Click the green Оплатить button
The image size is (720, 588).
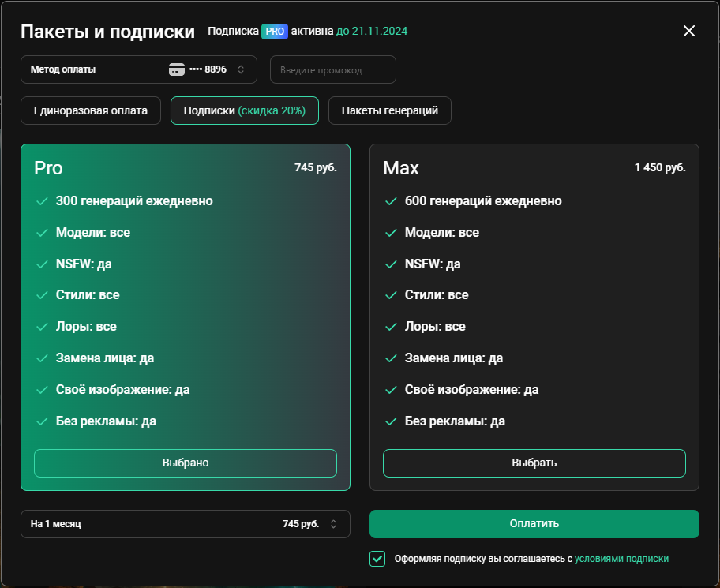click(534, 524)
